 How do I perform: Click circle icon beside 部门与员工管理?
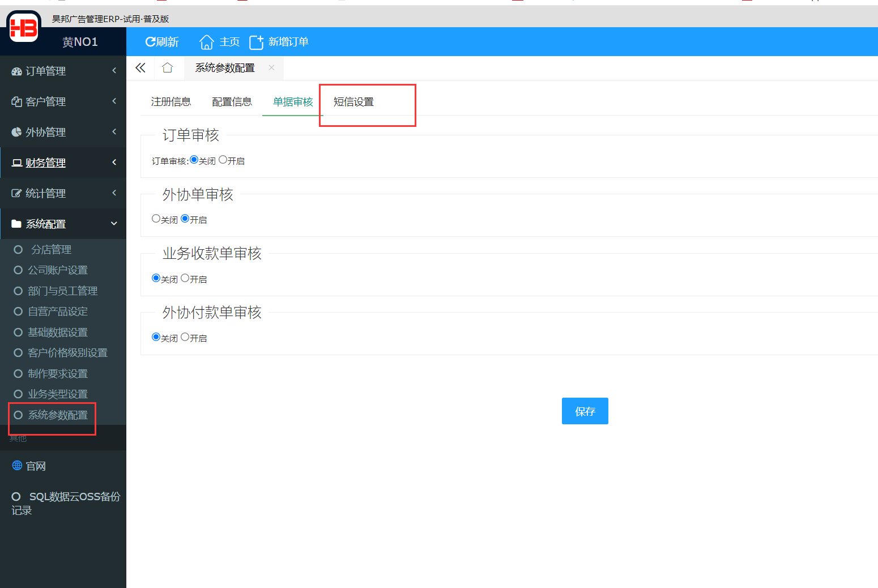pyautogui.click(x=18, y=291)
